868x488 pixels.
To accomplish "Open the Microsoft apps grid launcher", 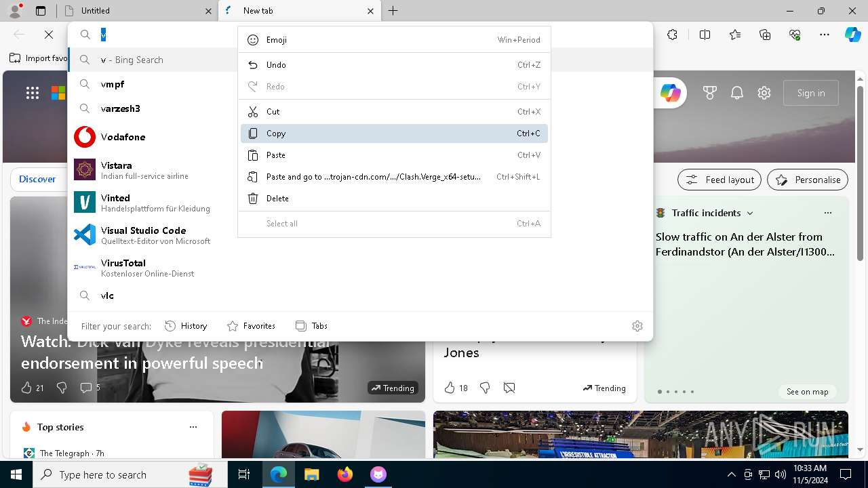I will coord(33,93).
